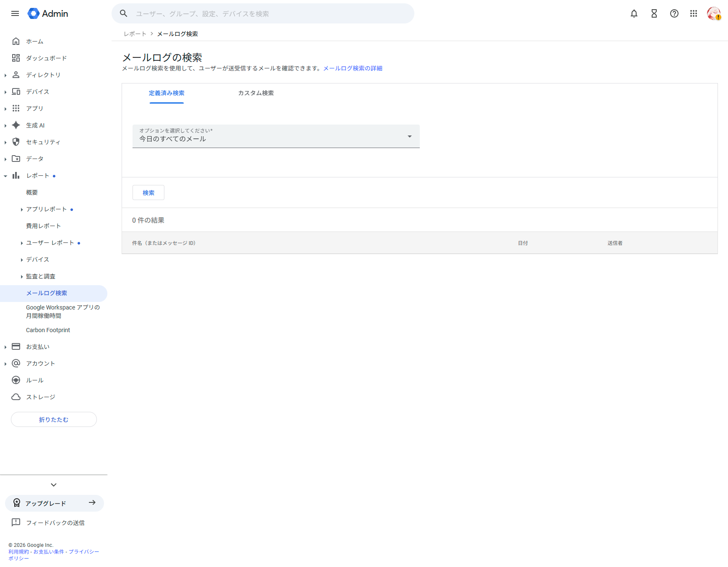Open the Google apps grid icon

694,13
